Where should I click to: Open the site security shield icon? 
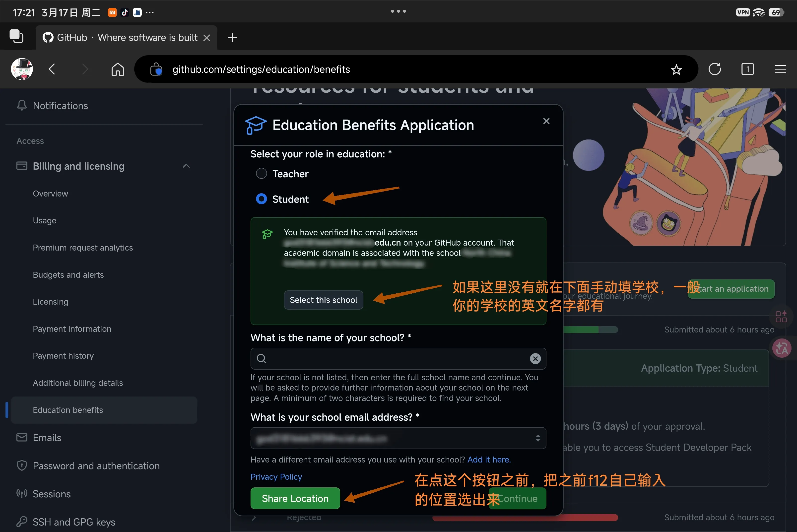point(156,69)
